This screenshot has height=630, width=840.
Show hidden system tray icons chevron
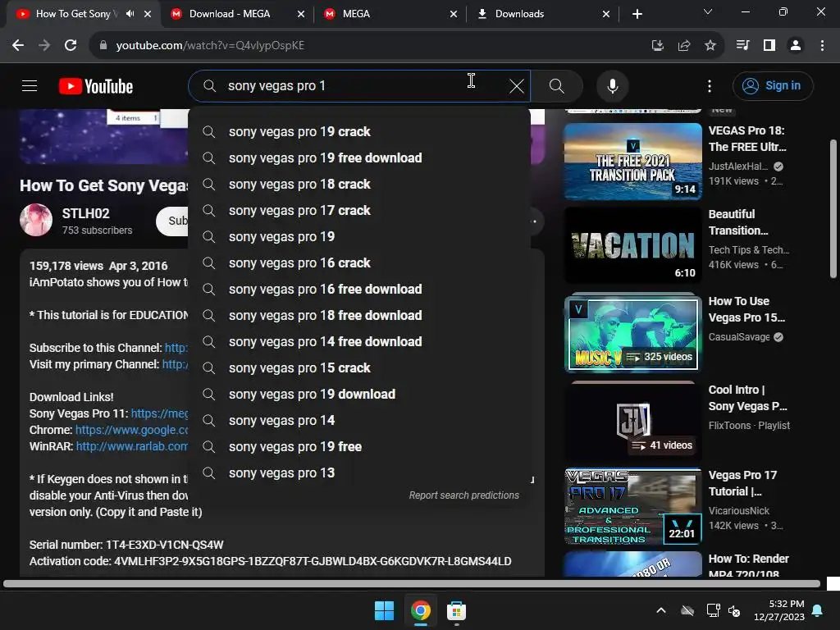click(x=661, y=610)
